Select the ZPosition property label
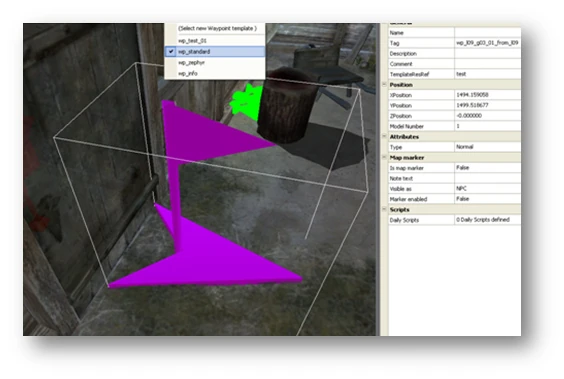Screen dimensions: 564x379 400,116
